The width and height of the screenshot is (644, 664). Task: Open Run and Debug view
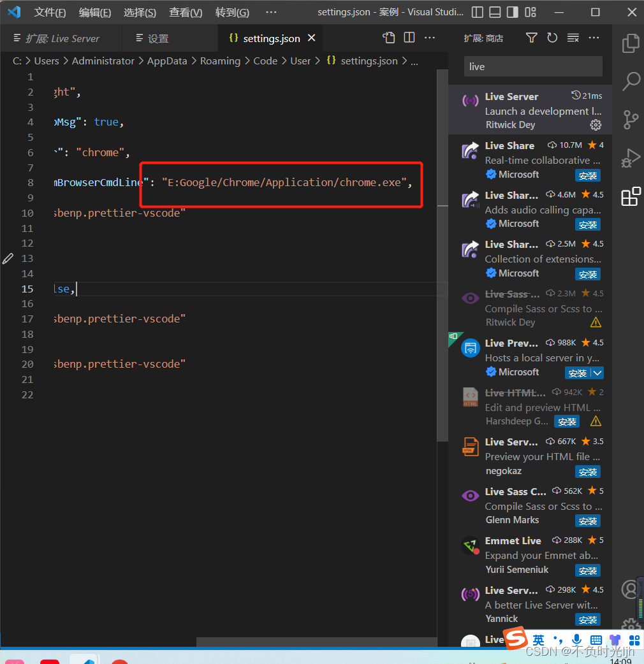pos(631,159)
